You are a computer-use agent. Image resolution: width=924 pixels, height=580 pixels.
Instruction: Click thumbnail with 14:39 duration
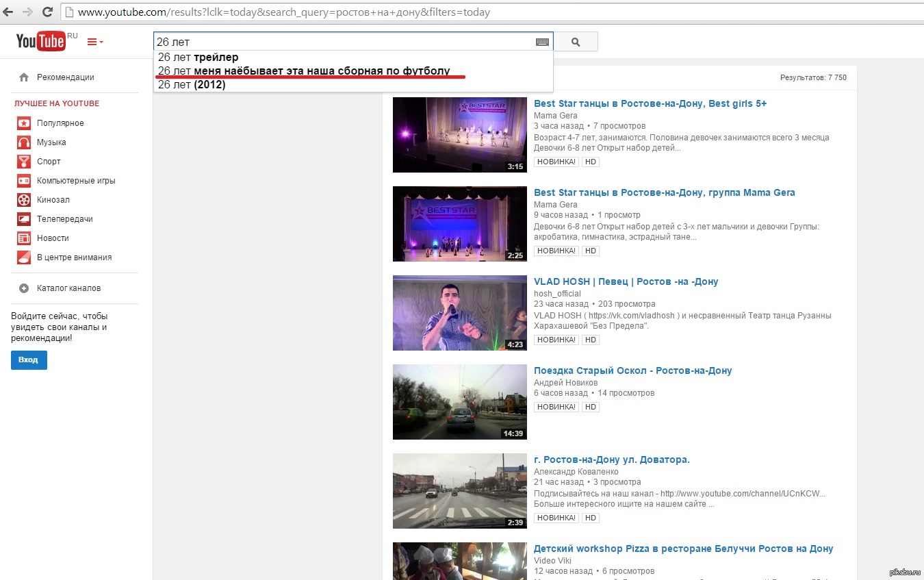click(460, 402)
